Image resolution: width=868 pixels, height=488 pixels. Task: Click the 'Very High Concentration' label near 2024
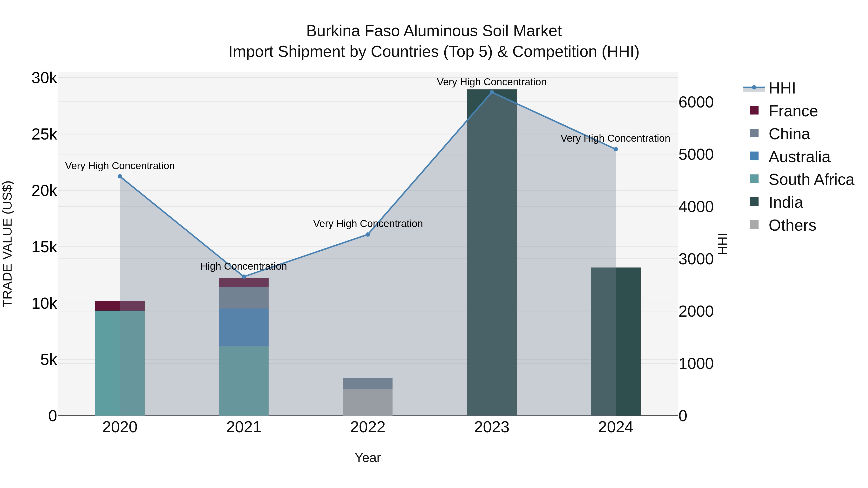click(x=615, y=139)
